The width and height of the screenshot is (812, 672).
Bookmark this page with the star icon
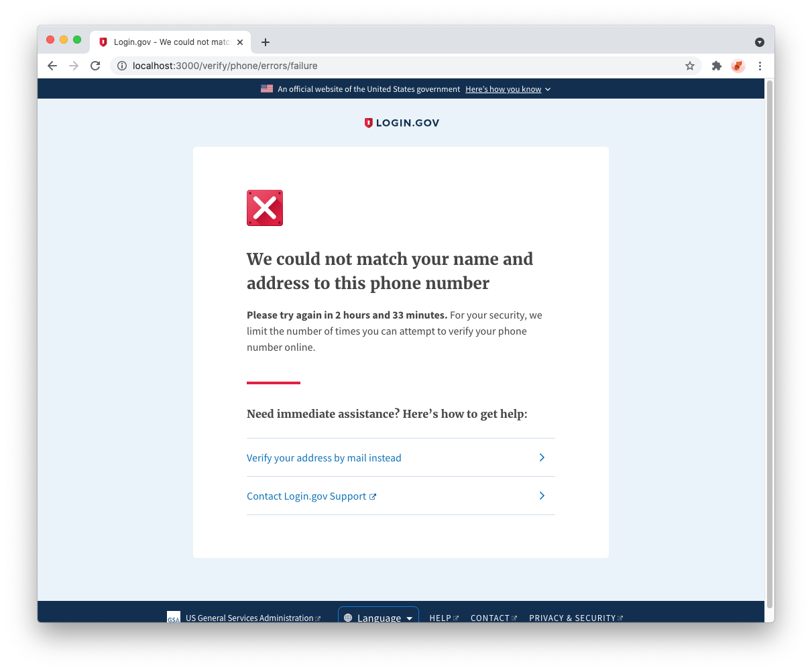pyautogui.click(x=690, y=66)
